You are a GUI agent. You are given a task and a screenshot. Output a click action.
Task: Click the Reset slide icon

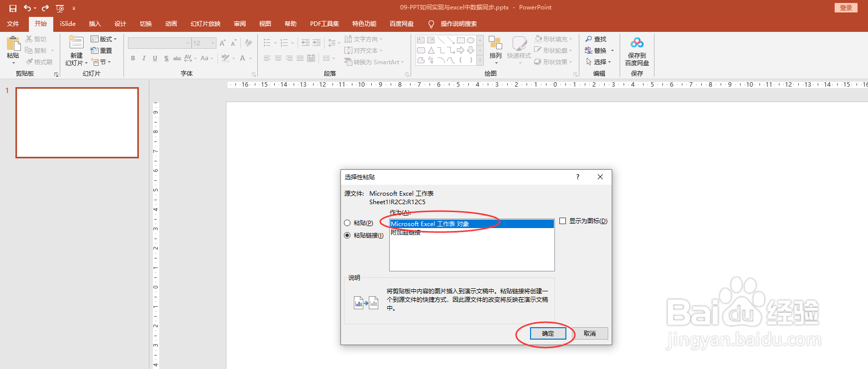click(95, 50)
